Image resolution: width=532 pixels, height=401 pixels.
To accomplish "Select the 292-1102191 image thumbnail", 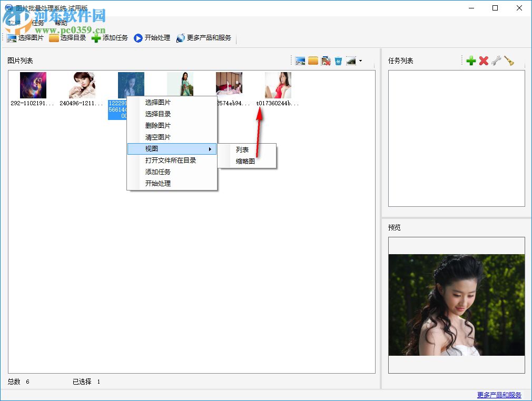I will pyautogui.click(x=33, y=84).
